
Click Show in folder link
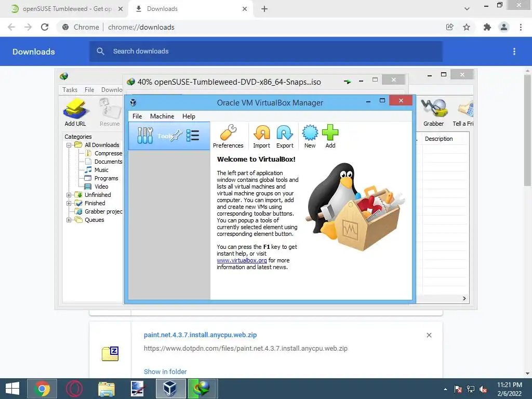tap(165, 371)
